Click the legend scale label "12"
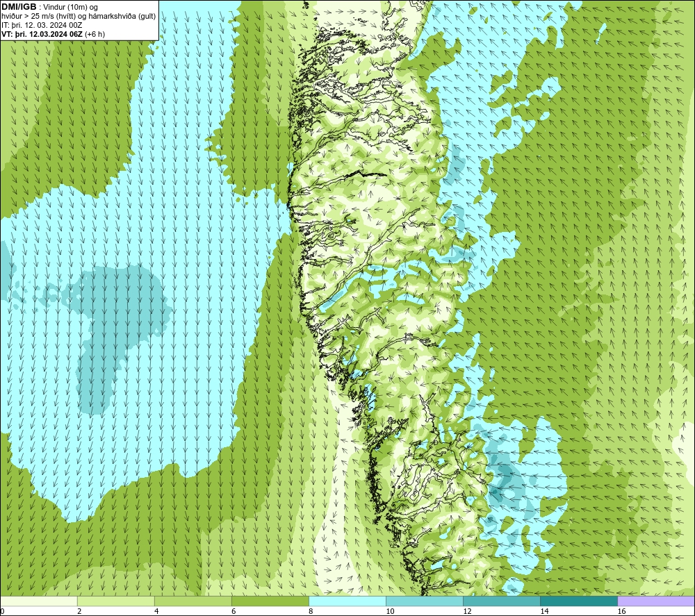 (x=467, y=612)
